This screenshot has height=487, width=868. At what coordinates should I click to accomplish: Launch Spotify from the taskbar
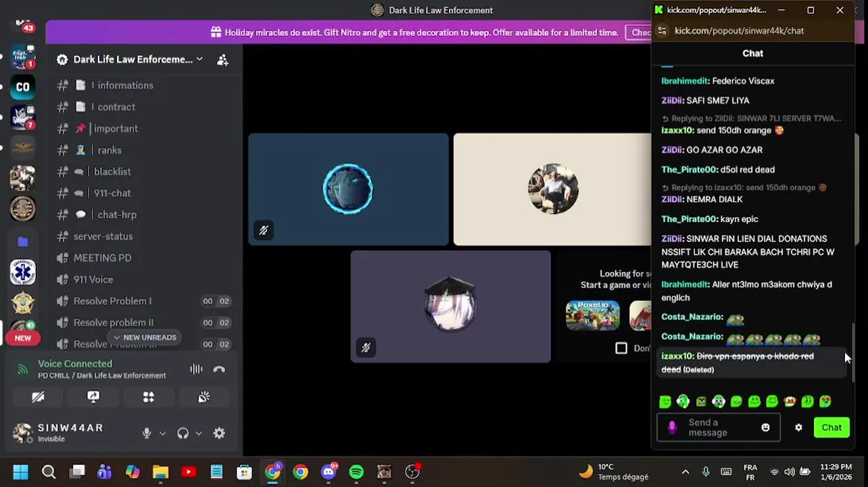(356, 471)
